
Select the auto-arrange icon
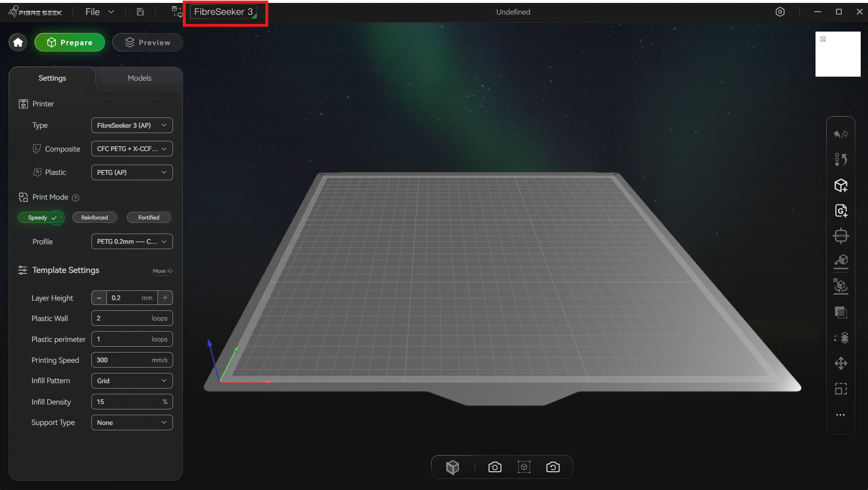(841, 236)
